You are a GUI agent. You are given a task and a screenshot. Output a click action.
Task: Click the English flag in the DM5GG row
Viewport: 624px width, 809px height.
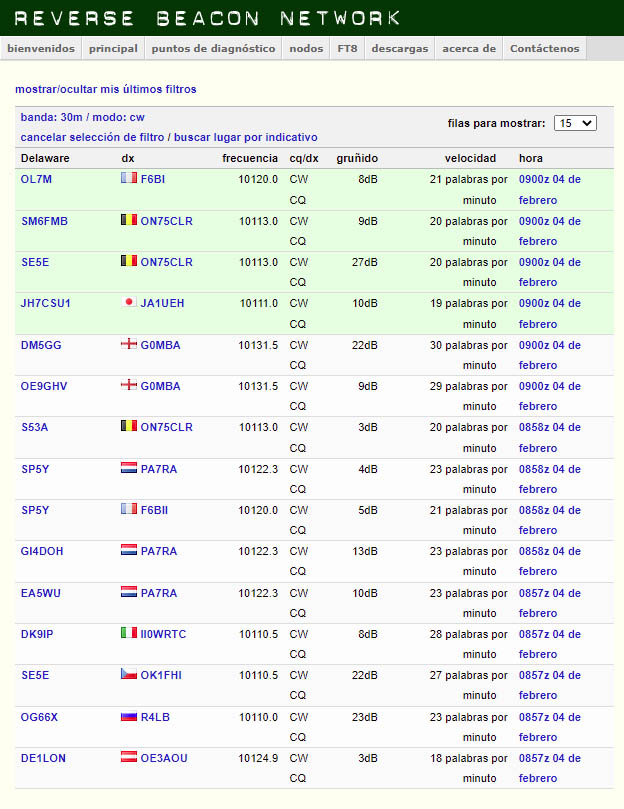(128, 345)
